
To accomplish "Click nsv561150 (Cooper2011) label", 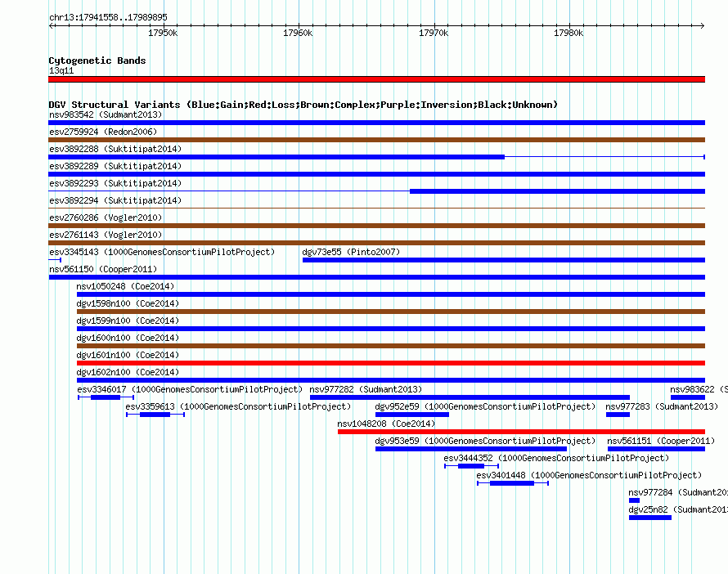I will pyautogui.click(x=103, y=269).
